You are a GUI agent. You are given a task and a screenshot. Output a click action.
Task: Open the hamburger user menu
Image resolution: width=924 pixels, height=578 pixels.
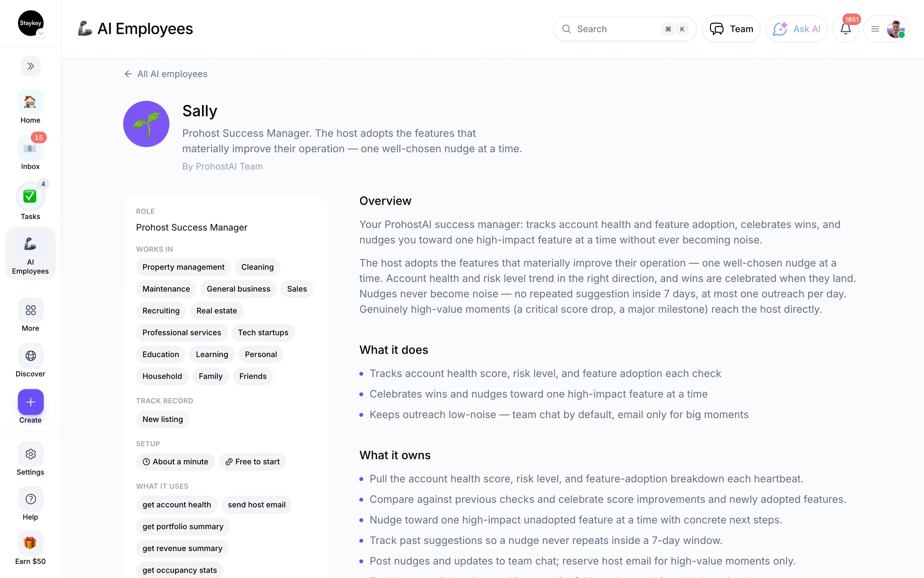click(x=875, y=29)
